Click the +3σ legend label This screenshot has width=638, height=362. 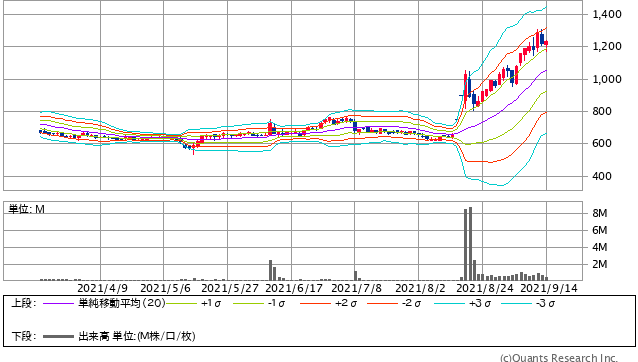(480, 303)
